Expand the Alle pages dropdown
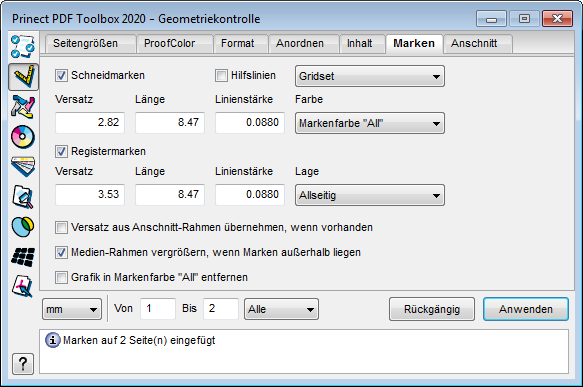The width and height of the screenshot is (583, 387). pyautogui.click(x=281, y=309)
